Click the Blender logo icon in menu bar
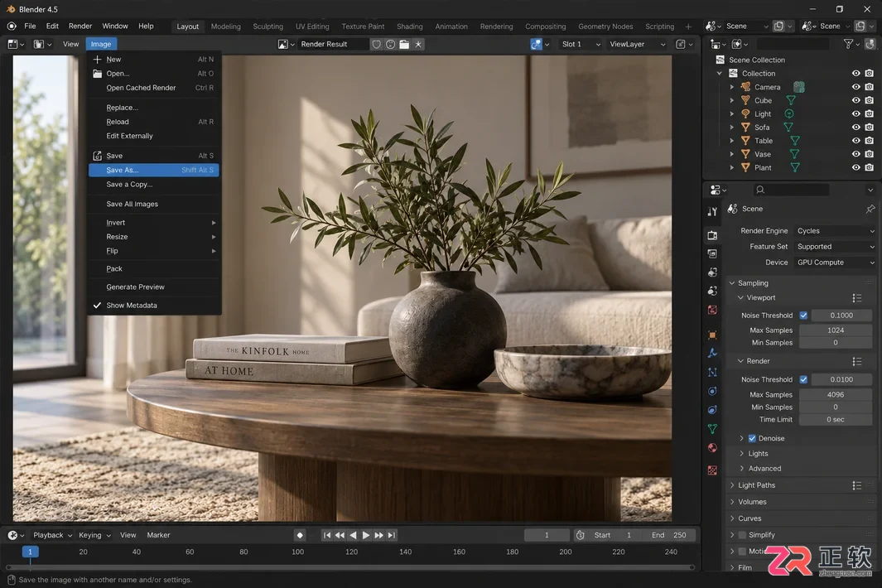The image size is (882, 588). pos(12,26)
